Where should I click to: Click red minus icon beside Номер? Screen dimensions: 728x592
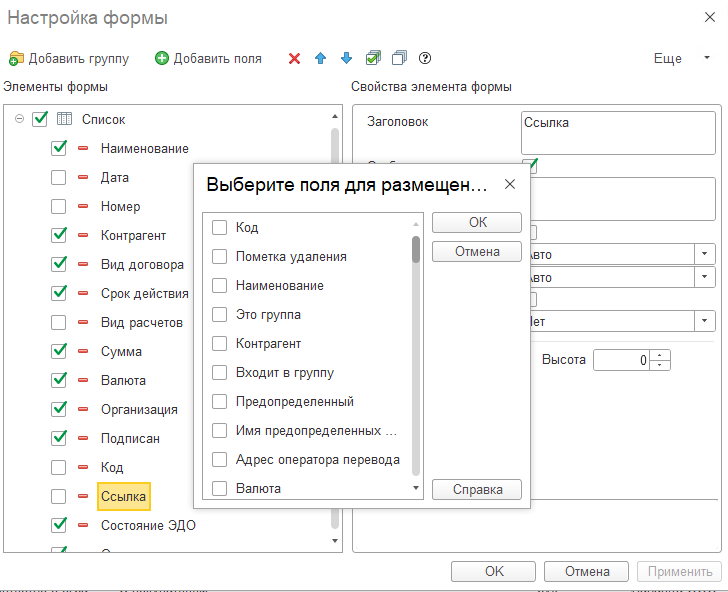tap(83, 206)
